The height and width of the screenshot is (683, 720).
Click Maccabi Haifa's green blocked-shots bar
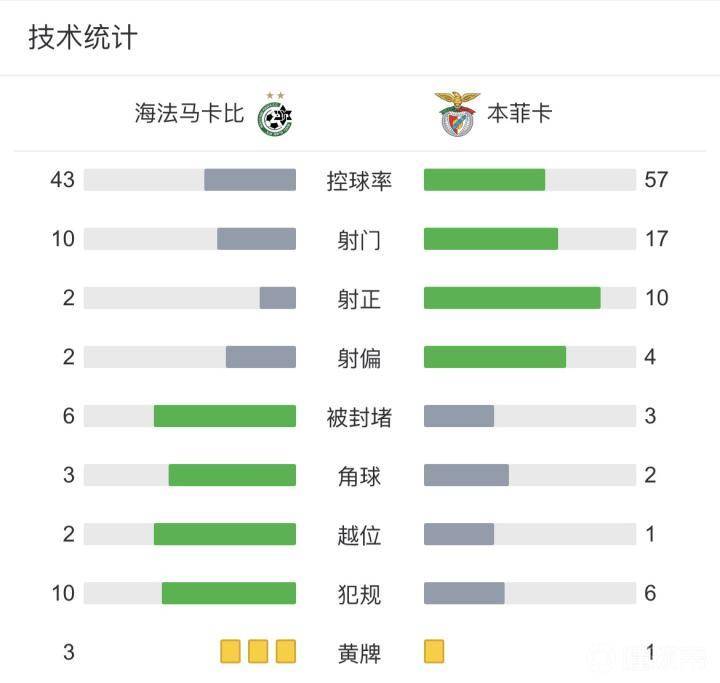pyautogui.click(x=225, y=416)
